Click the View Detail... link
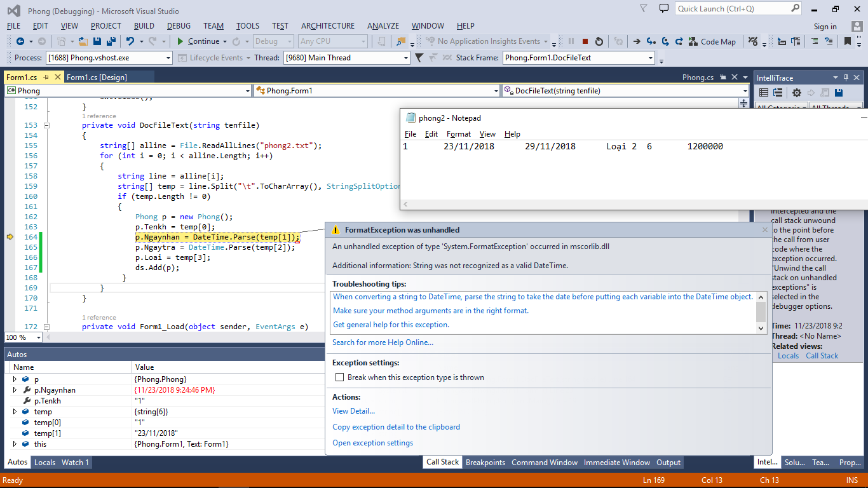 tap(353, 411)
